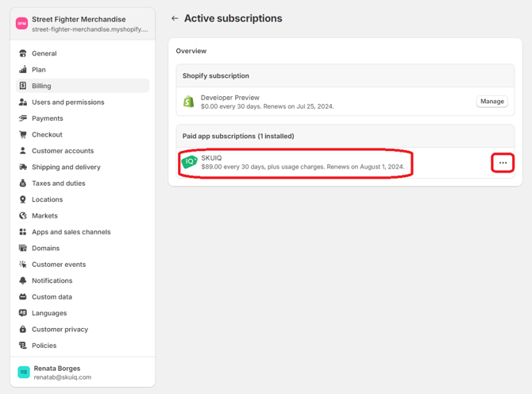Open Taxes and duties settings
This screenshot has height=394, width=532.
pos(83,183)
